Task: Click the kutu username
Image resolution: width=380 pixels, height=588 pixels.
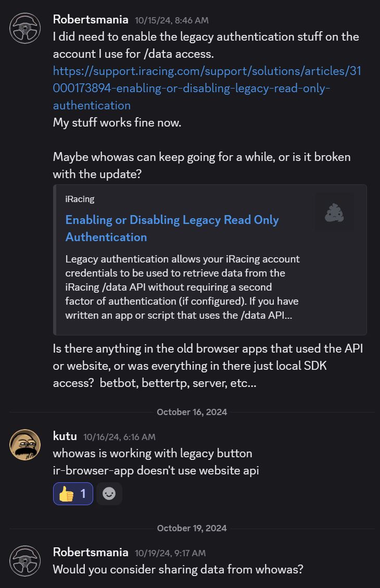Action: [x=65, y=436]
